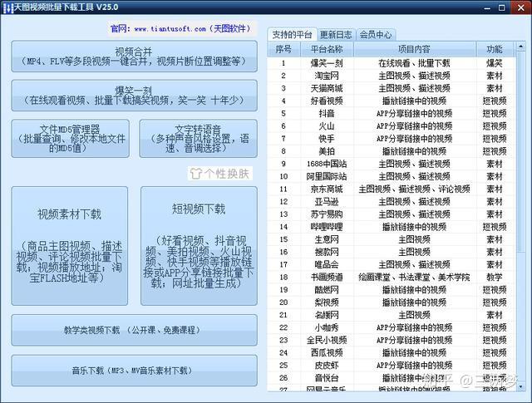Minimize the 天图视频批量下载工具 window
532x403 pixels.
coord(487,7)
